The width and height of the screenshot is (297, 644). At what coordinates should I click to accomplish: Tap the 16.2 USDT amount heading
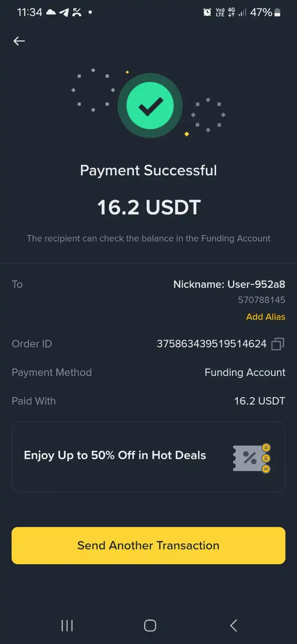(x=148, y=207)
